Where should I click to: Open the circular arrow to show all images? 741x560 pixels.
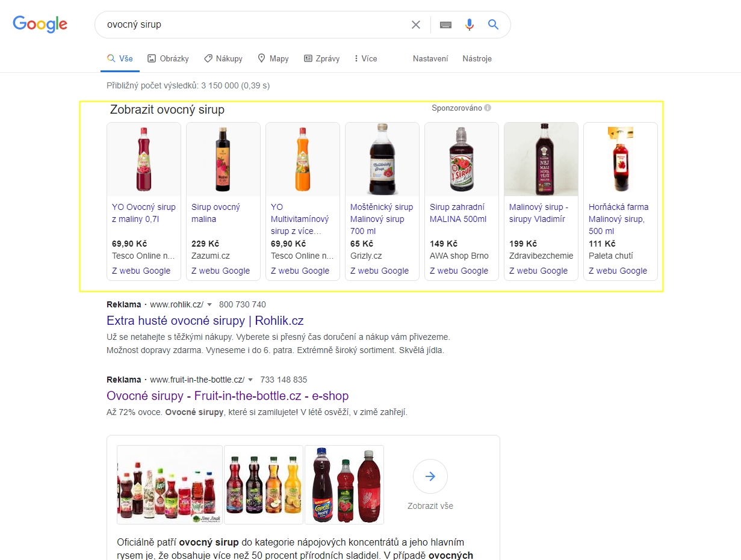430,476
